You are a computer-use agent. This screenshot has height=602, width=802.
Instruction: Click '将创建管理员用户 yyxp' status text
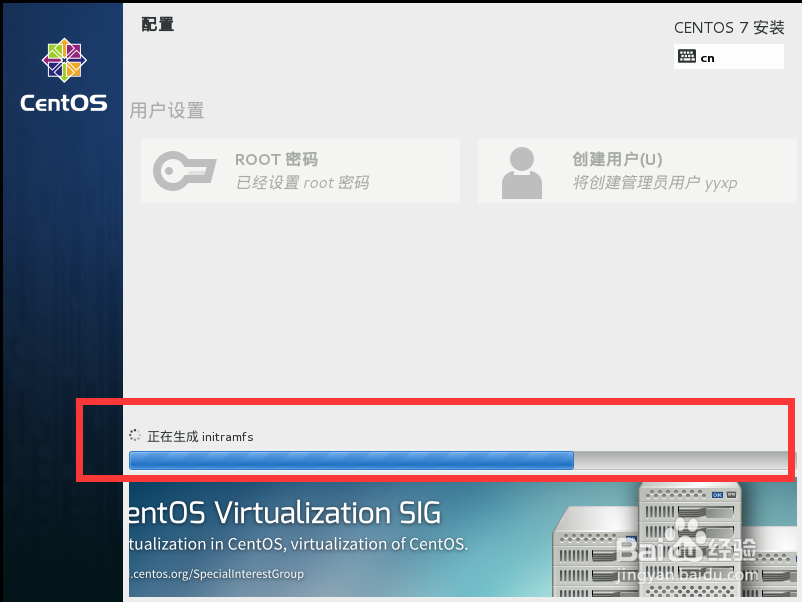[655, 183]
